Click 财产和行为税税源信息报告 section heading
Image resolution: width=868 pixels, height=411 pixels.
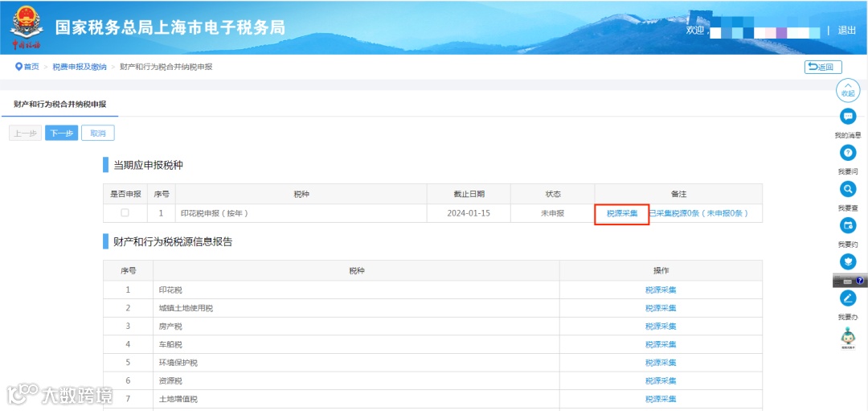click(173, 241)
